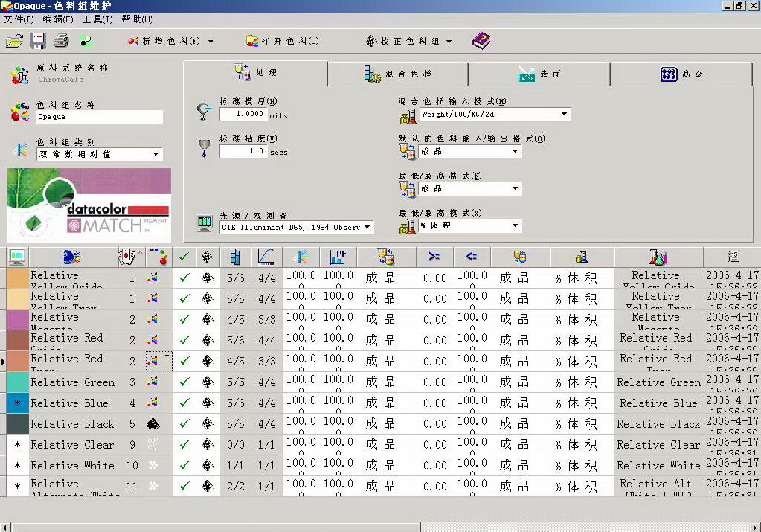The height and width of the screenshot is (532, 761).
Task: Switch to the 高级 tab
Action: 681,74
